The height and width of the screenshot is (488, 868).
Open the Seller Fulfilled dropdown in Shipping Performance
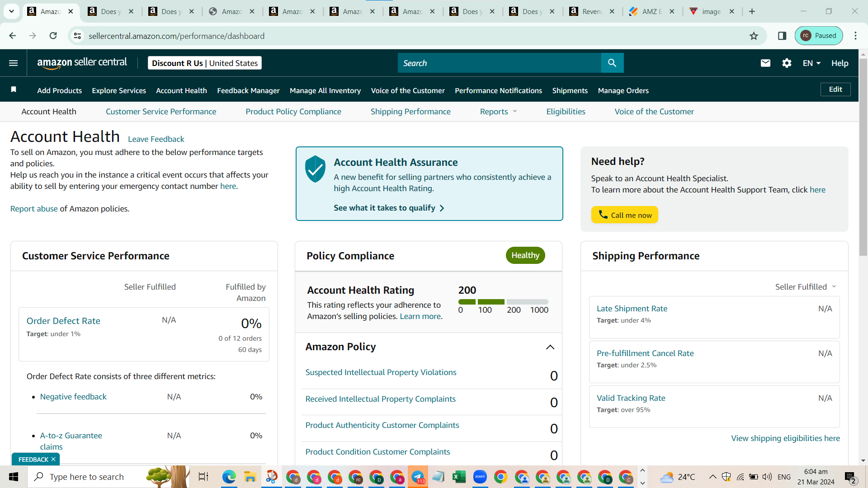click(x=806, y=287)
